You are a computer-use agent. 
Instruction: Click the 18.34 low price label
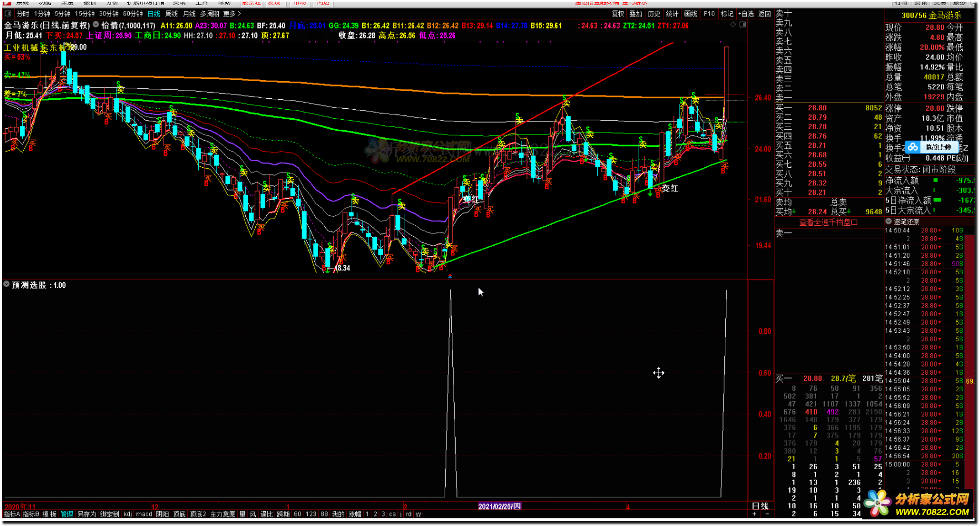click(x=343, y=268)
